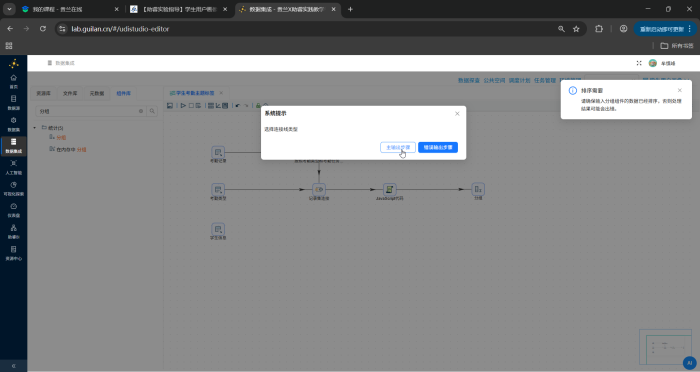Open the 任务管理 link

545,80
